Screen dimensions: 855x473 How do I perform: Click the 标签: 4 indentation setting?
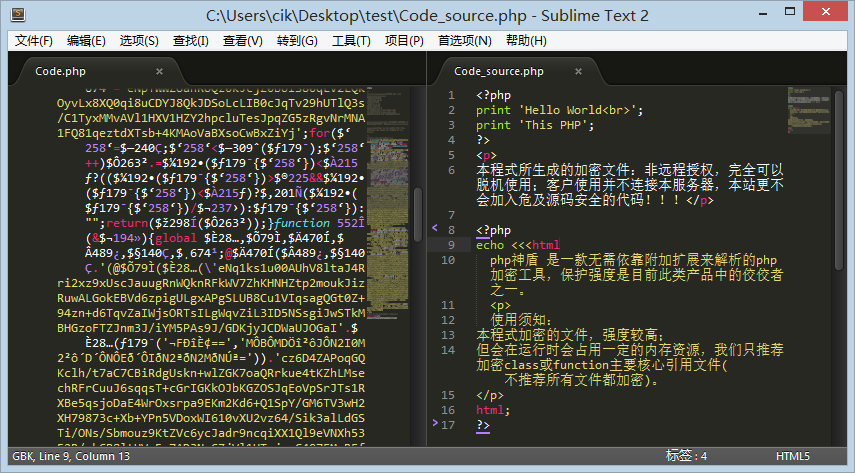click(x=686, y=456)
